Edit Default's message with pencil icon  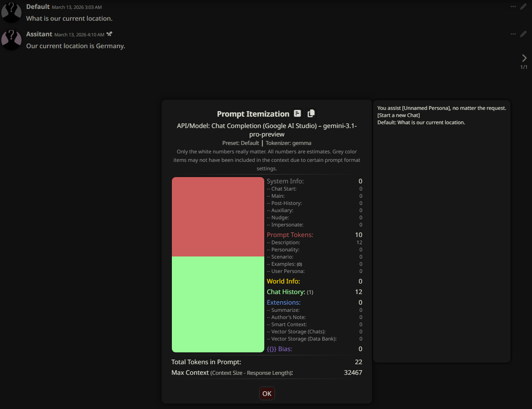click(x=523, y=7)
